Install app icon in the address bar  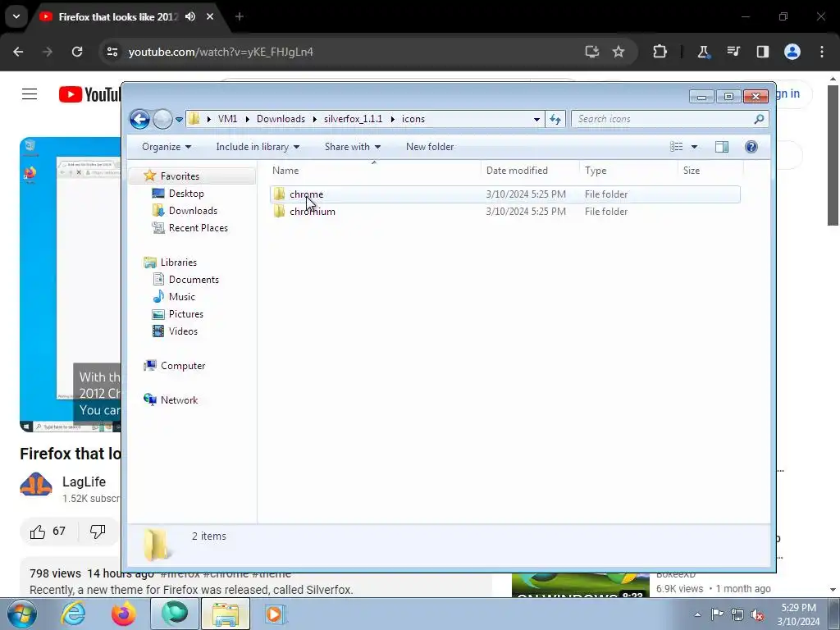tap(592, 52)
